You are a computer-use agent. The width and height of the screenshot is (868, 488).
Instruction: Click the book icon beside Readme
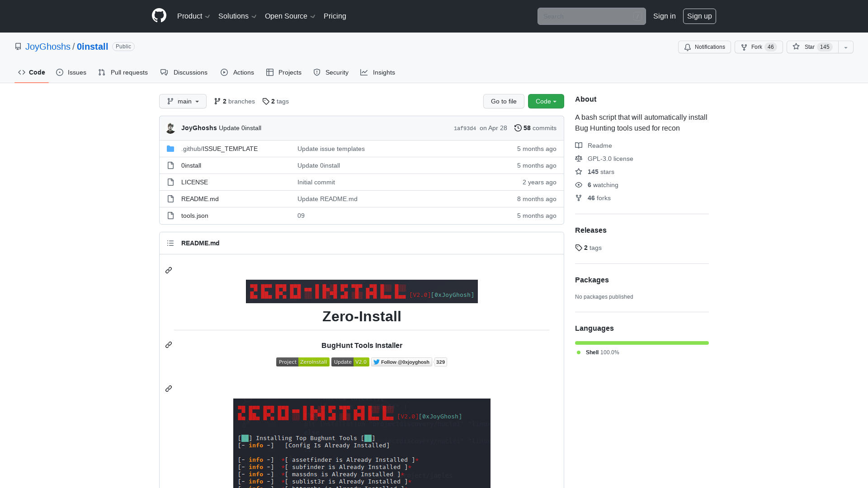click(579, 145)
